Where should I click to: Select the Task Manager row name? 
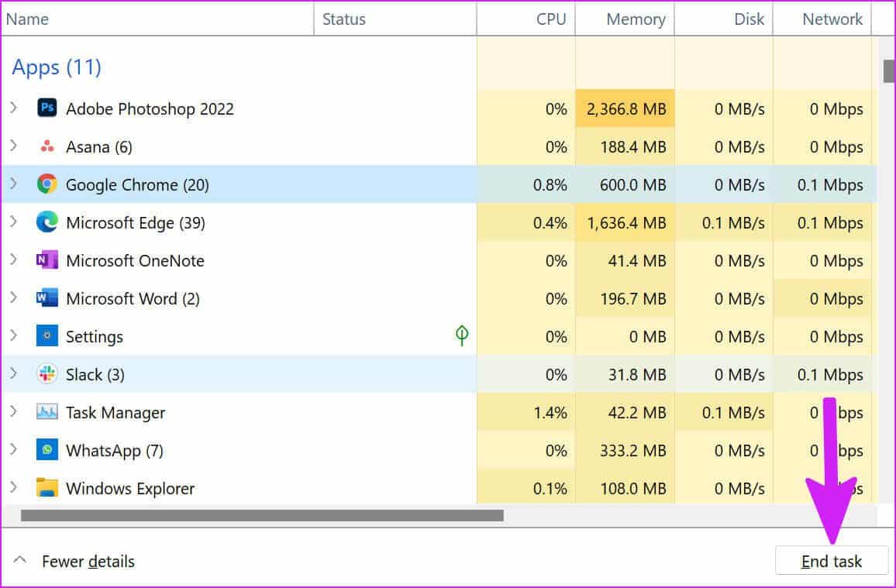pos(115,413)
